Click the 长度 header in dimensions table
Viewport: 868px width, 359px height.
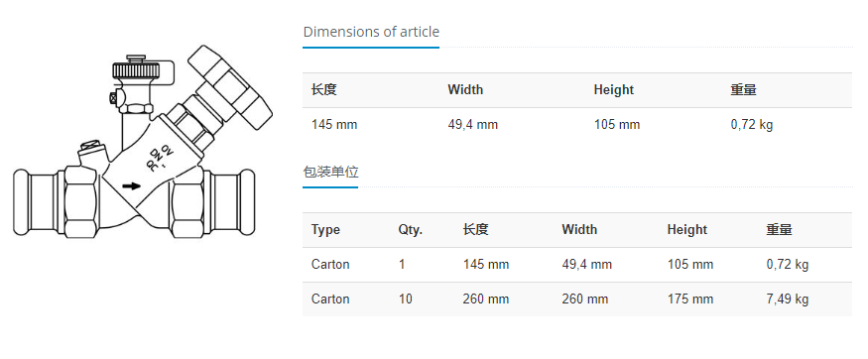(323, 89)
